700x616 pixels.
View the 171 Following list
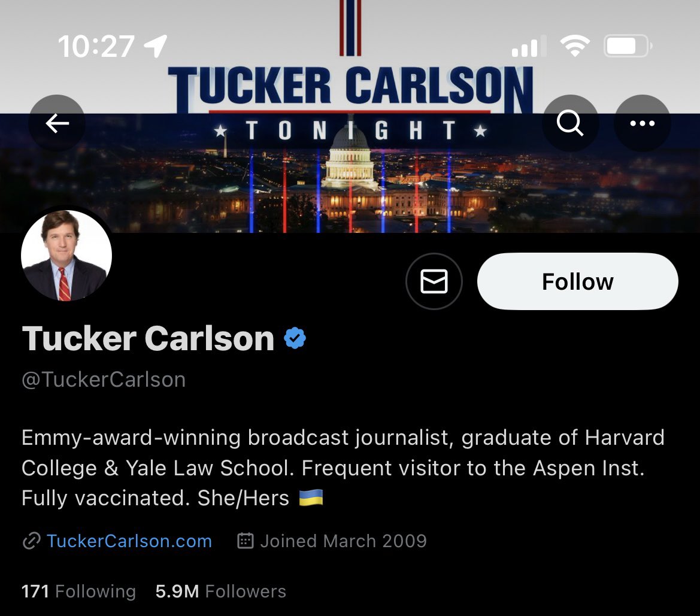(x=78, y=591)
